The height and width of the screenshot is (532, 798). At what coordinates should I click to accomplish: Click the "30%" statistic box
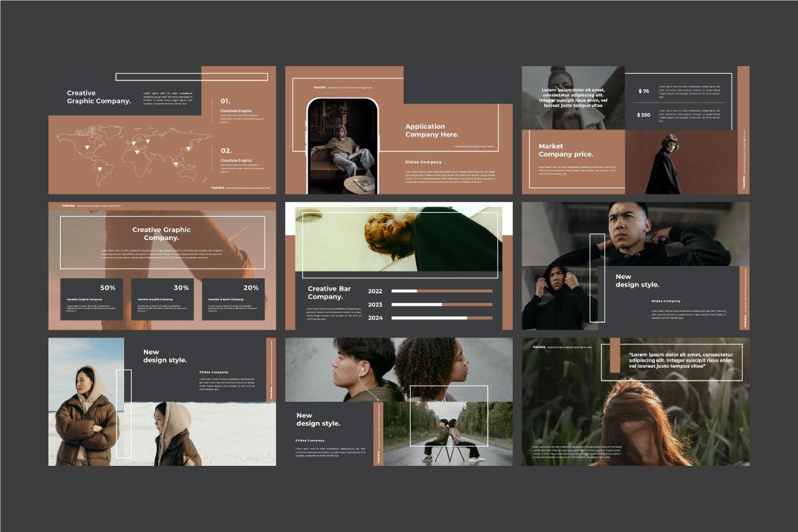tap(162, 299)
